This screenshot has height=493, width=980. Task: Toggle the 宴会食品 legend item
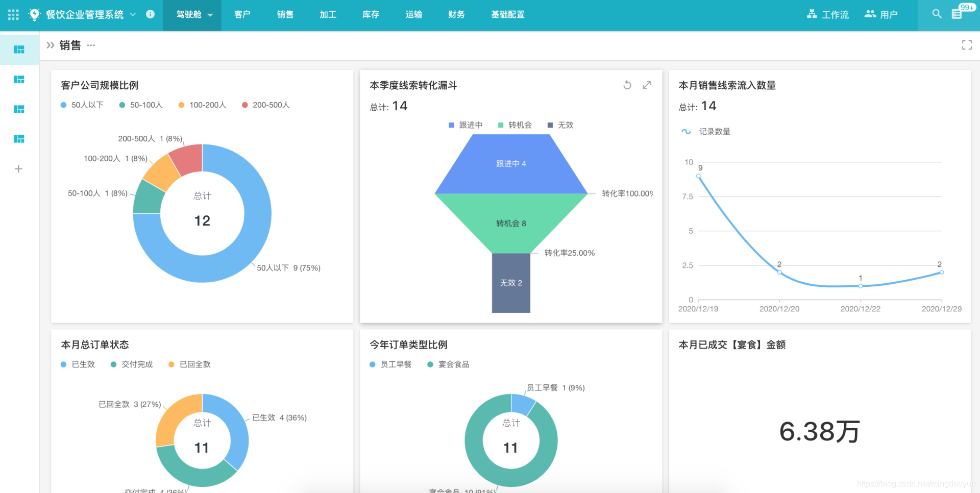tap(448, 364)
